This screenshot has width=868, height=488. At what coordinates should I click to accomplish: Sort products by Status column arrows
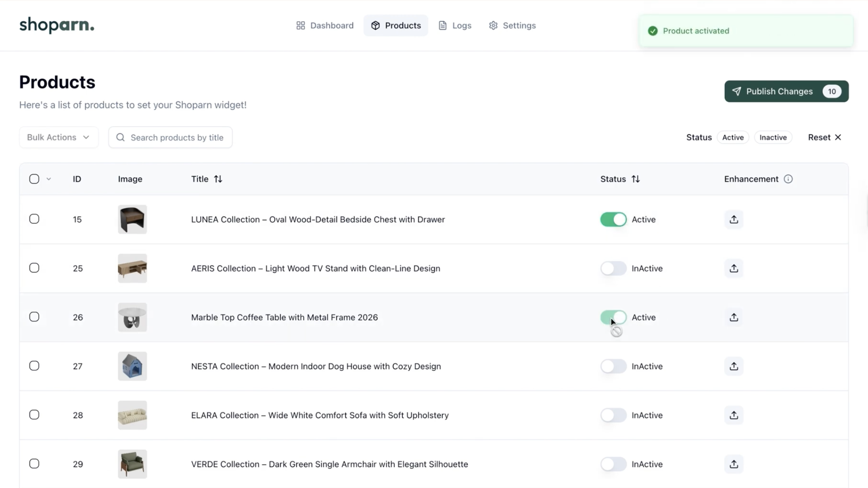click(x=636, y=179)
